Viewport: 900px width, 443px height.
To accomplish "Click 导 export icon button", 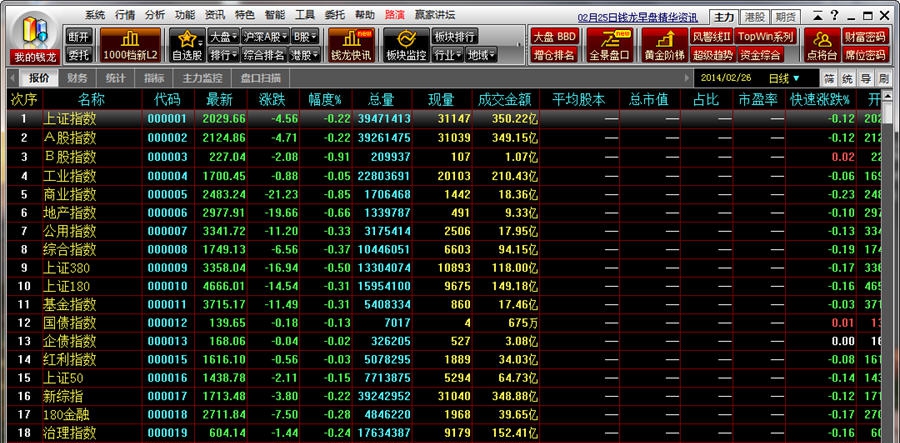I will pos(866,79).
